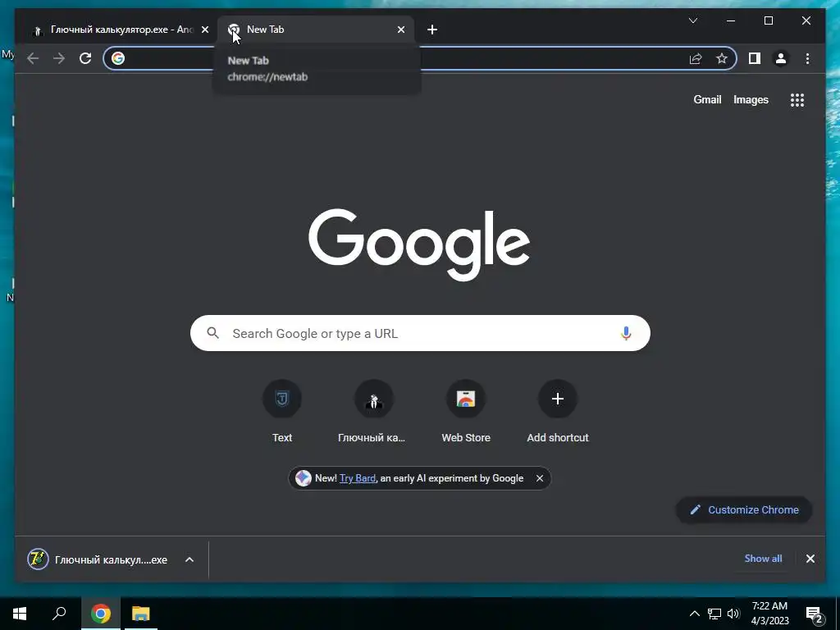This screenshot has width=840, height=630.
Task: Open network status tray icon
Action: click(x=714, y=614)
